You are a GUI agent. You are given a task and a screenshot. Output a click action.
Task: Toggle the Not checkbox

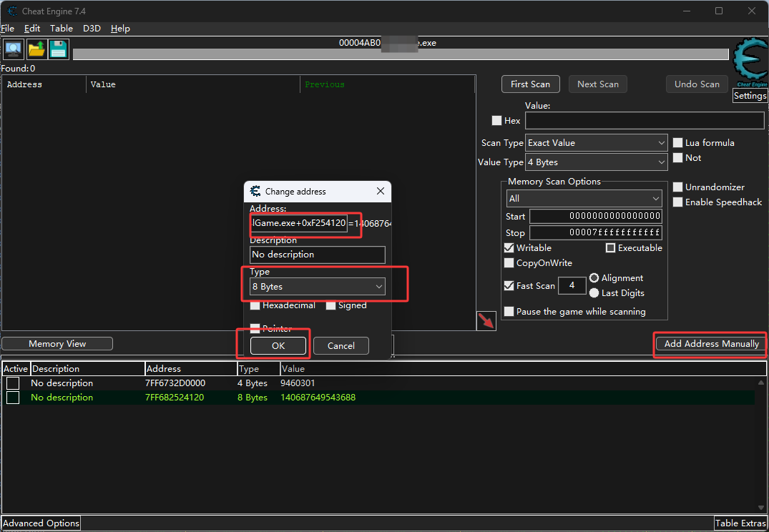click(677, 158)
